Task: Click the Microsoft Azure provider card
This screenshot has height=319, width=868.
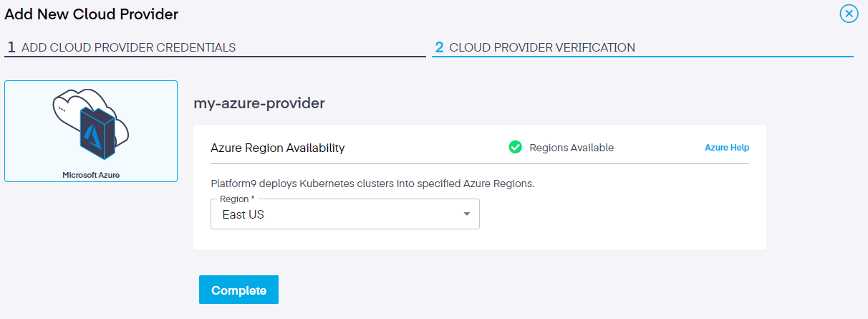Action: click(91, 131)
